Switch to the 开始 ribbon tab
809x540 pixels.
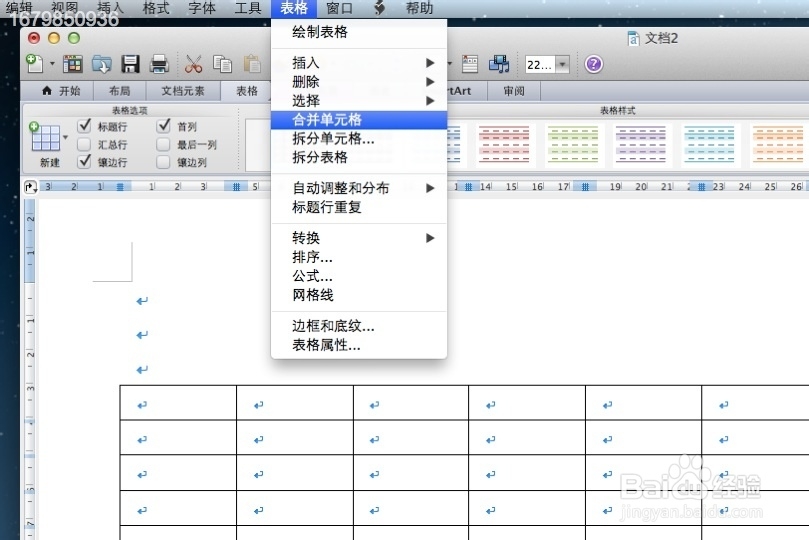61,91
